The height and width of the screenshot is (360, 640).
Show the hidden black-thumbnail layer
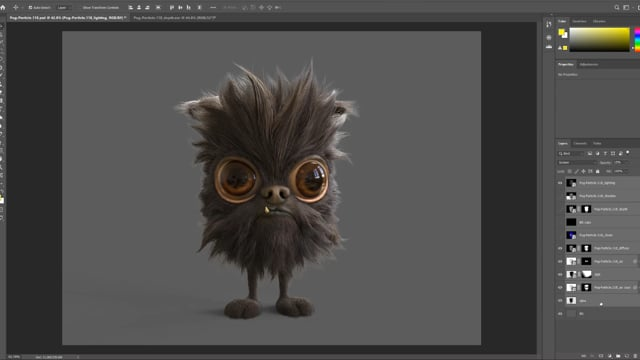560,222
